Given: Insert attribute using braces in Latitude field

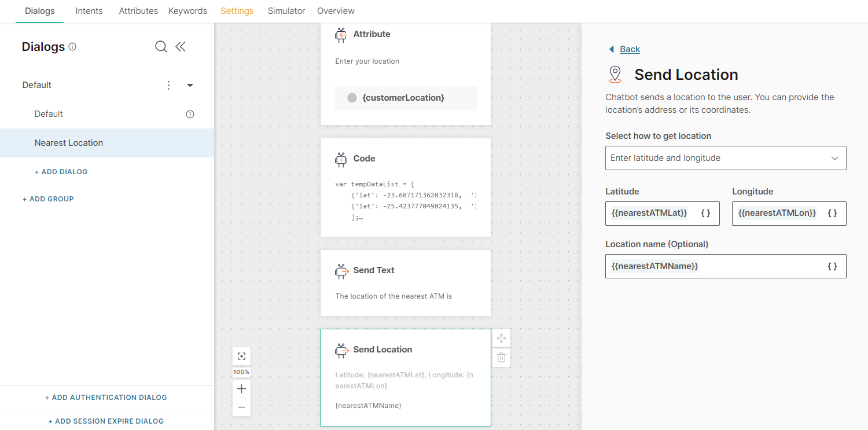Looking at the screenshot, I should 705,213.
